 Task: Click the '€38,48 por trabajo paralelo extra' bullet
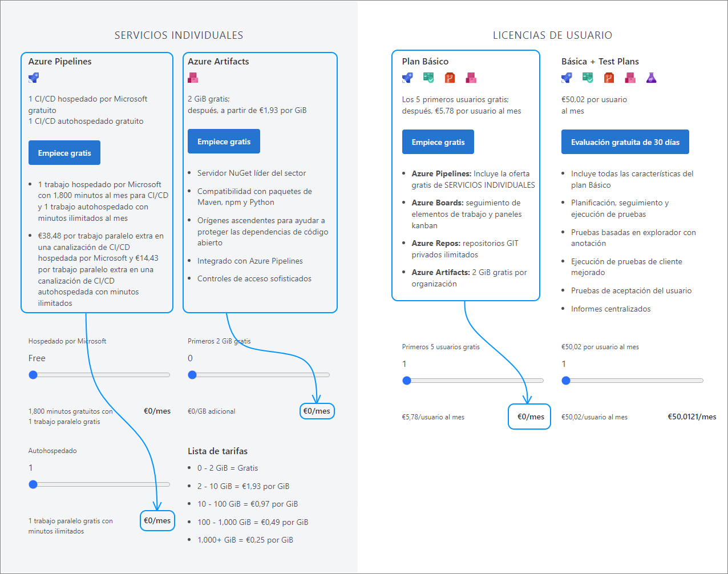click(x=101, y=269)
